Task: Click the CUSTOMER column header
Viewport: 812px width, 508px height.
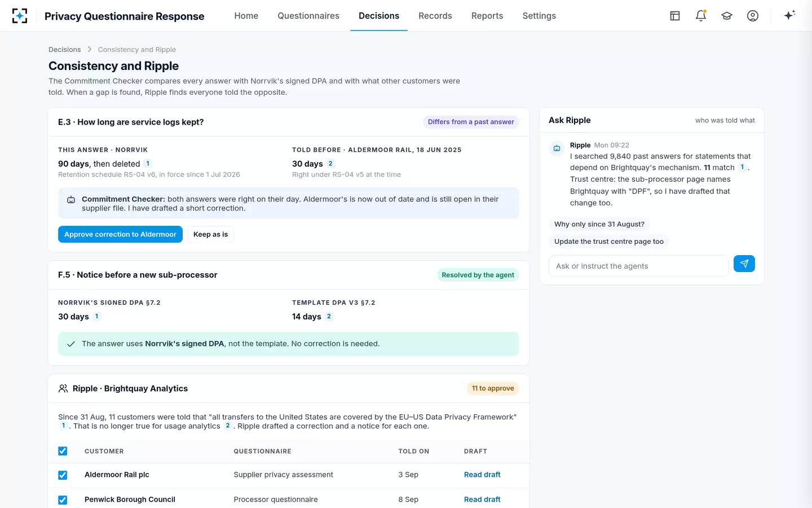Action: [x=104, y=452]
